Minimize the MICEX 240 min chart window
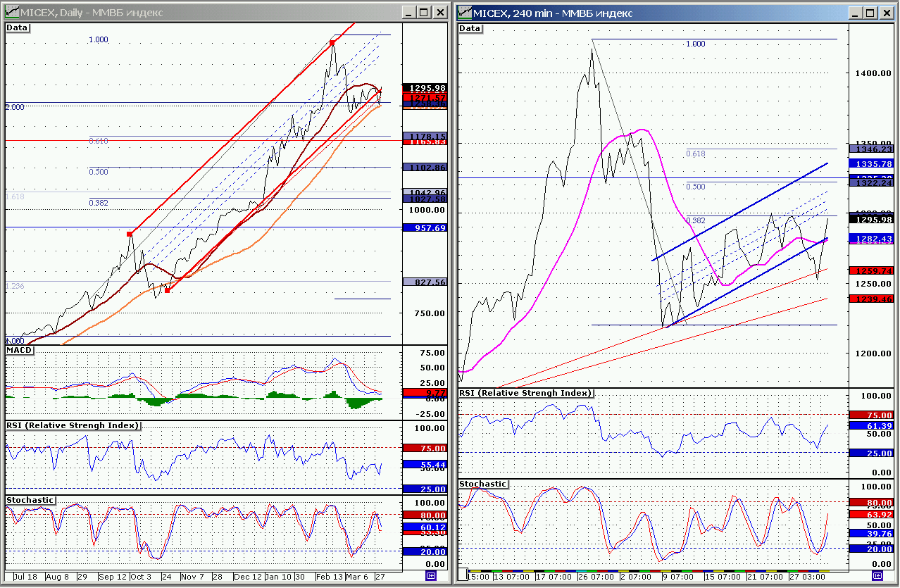This screenshot has height=588, width=900. pos(857,12)
